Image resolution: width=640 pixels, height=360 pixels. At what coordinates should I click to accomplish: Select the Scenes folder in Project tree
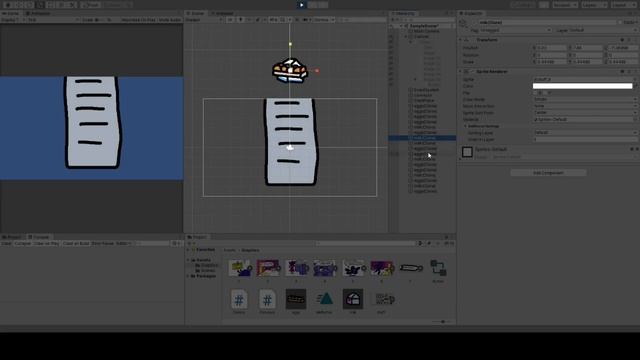click(207, 271)
